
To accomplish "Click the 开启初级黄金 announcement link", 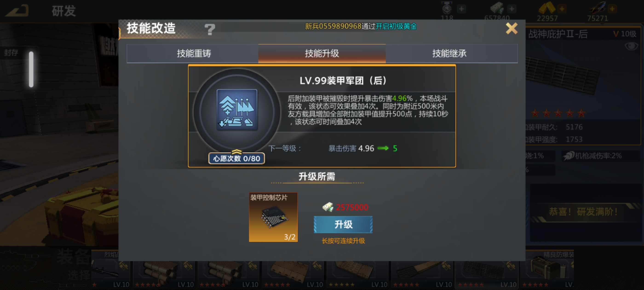I will click(x=396, y=26).
